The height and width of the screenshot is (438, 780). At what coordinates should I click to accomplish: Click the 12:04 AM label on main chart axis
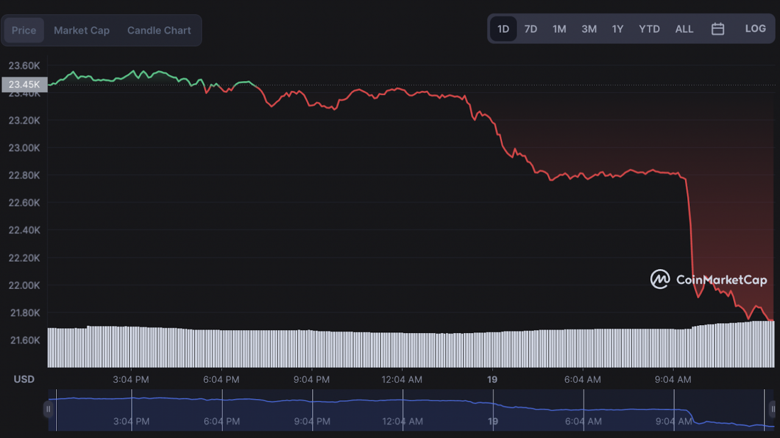[401, 380]
